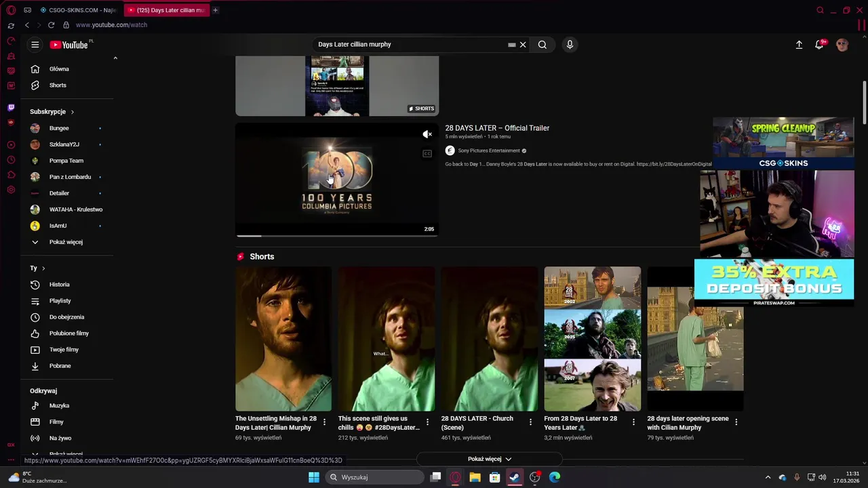Open the upload/create icon in header
The height and width of the screenshot is (488, 868).
pyautogui.click(x=799, y=45)
